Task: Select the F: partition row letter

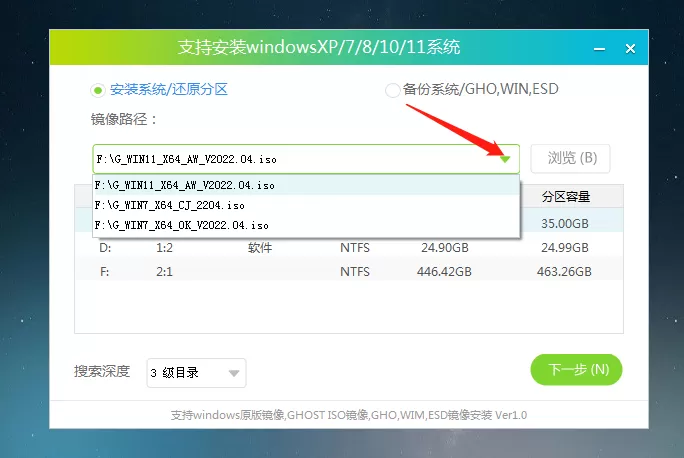Action: coord(105,272)
